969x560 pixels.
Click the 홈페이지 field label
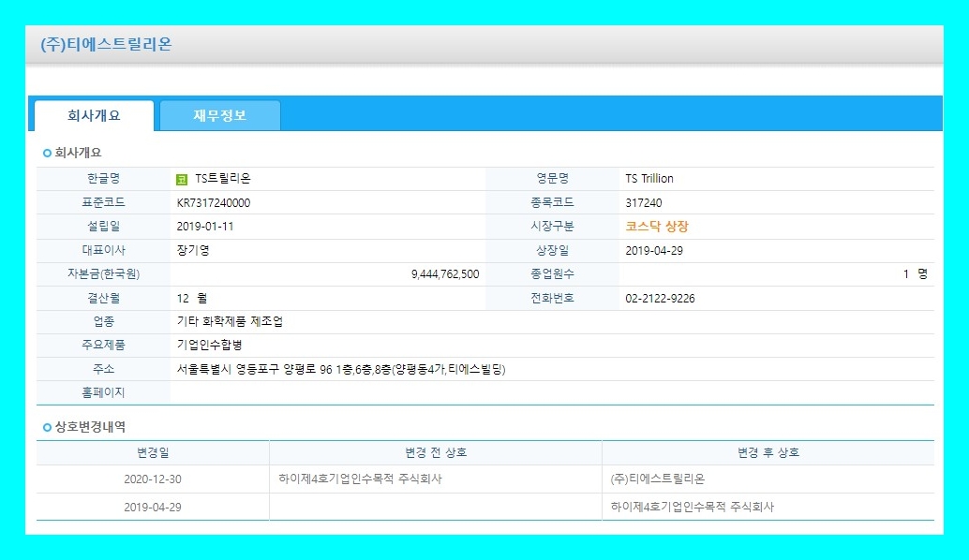tap(104, 392)
